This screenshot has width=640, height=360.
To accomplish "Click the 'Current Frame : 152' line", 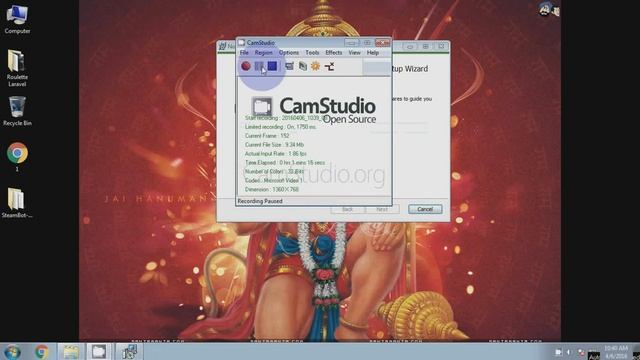I will pos(267,136).
